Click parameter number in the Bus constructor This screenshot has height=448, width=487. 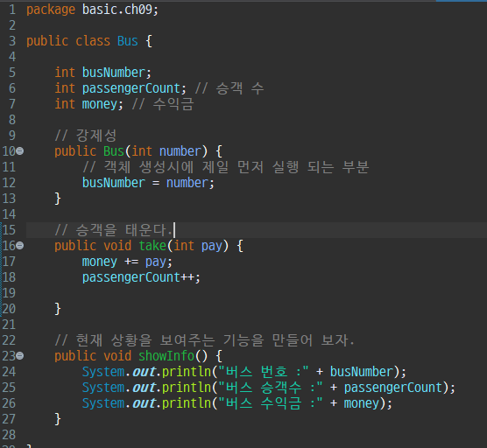point(180,151)
